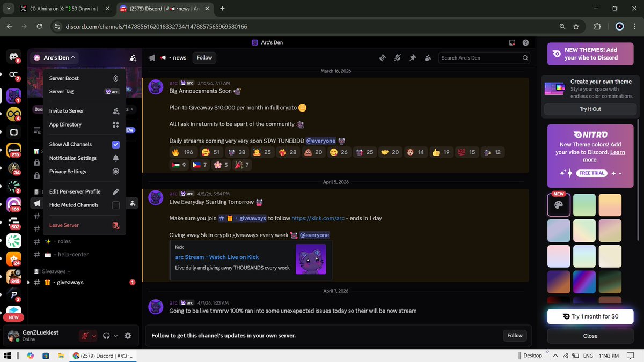Click the 100 emoji reaction with 15
Screen dimensions: 644x362
click(x=466, y=152)
